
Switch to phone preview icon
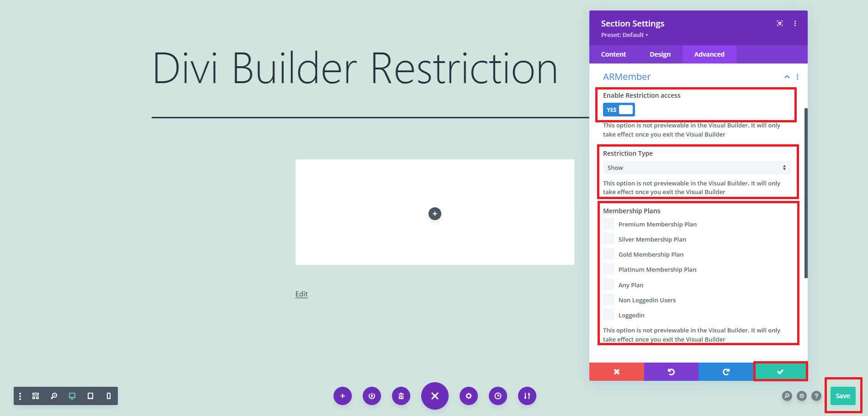click(x=108, y=396)
